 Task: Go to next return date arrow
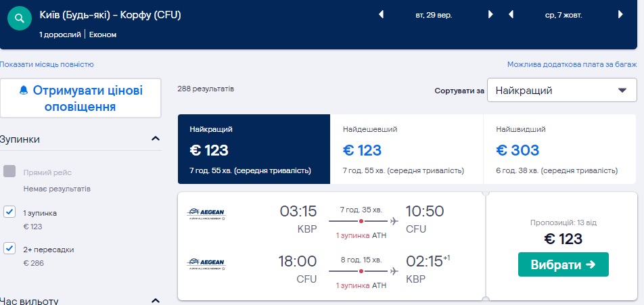[x=620, y=14]
